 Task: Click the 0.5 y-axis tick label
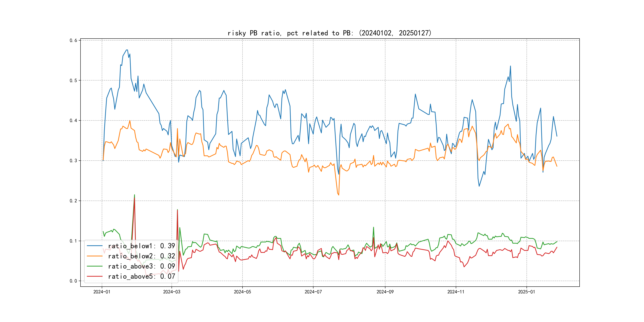pos(73,80)
